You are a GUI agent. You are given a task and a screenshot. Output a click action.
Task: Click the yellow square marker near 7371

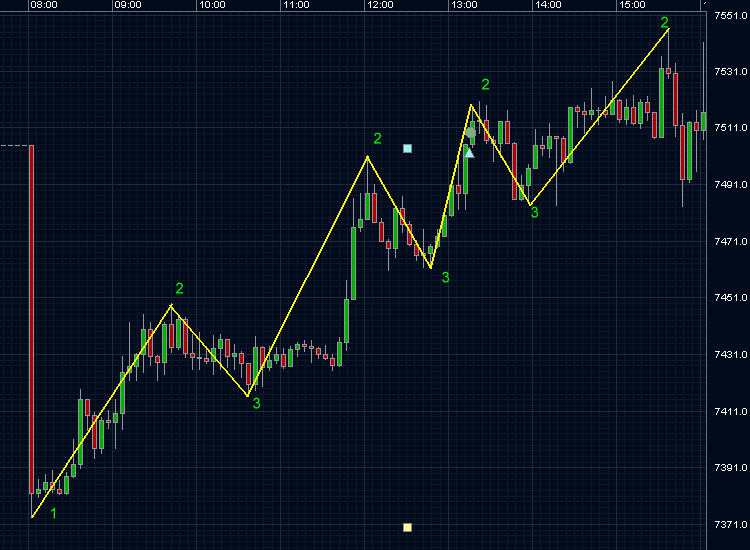pyautogui.click(x=408, y=528)
